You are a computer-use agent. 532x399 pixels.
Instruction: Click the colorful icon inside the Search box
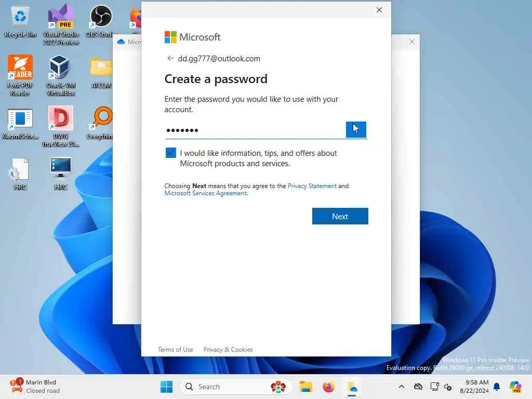point(278,387)
